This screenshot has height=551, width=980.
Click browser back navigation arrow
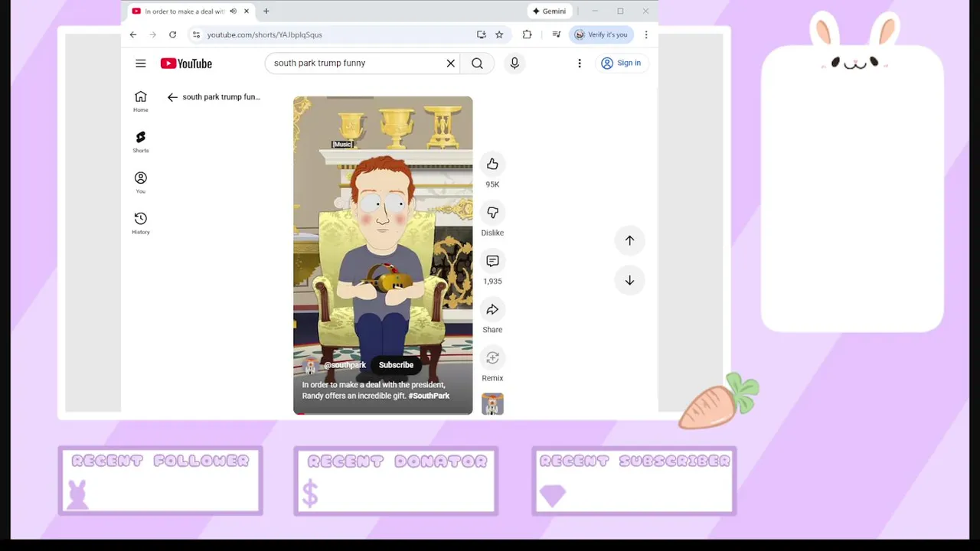coord(133,34)
